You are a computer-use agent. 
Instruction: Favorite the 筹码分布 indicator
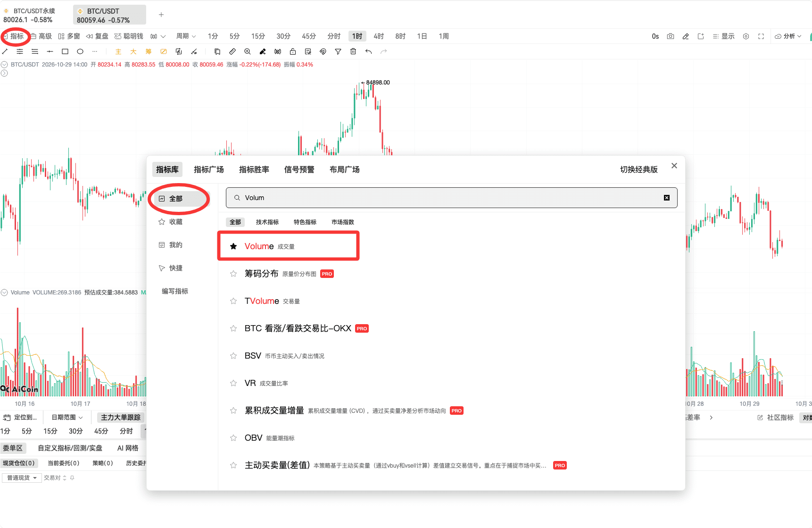click(233, 274)
